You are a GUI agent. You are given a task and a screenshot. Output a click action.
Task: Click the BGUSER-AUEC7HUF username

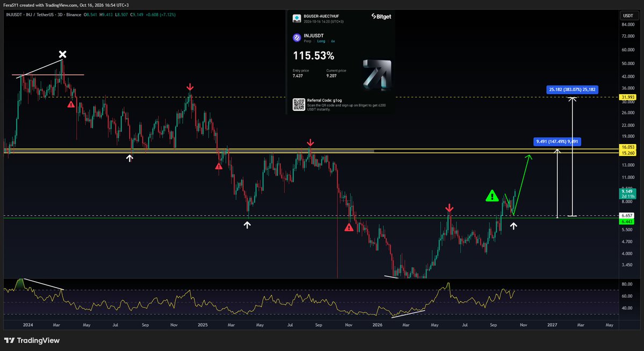pyautogui.click(x=321, y=17)
